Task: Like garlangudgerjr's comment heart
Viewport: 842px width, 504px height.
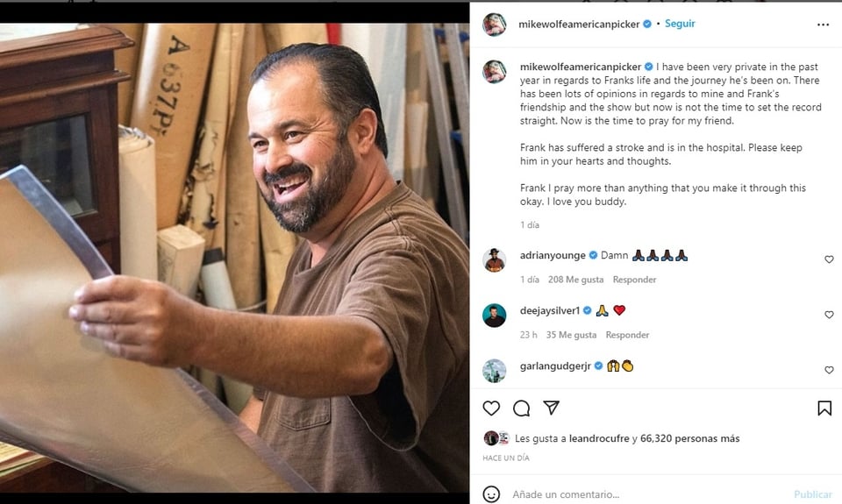Action: [829, 370]
